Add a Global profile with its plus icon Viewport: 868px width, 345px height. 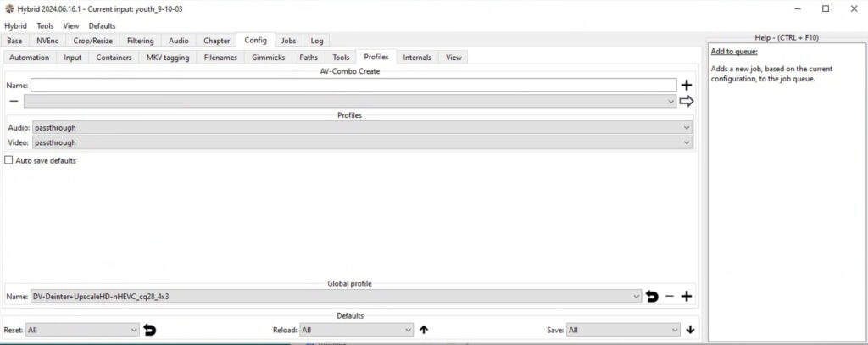click(x=687, y=297)
